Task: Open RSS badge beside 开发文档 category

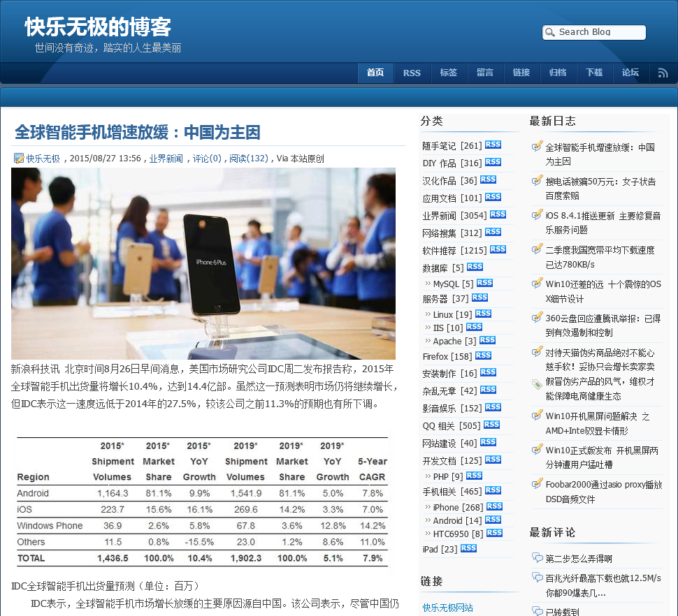Action: coord(493,460)
